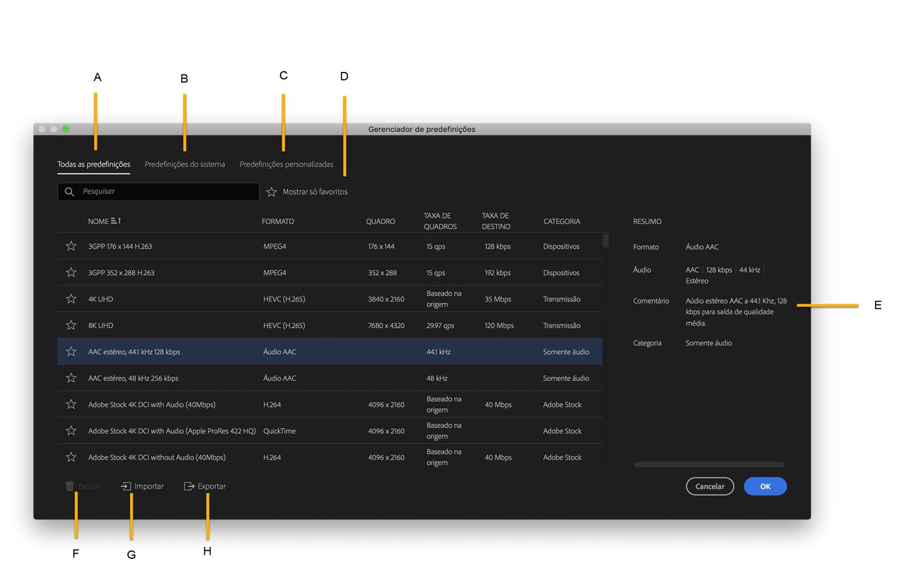Image resolution: width=924 pixels, height=570 pixels.
Task: Sort by the FORMATO column header
Action: [278, 221]
